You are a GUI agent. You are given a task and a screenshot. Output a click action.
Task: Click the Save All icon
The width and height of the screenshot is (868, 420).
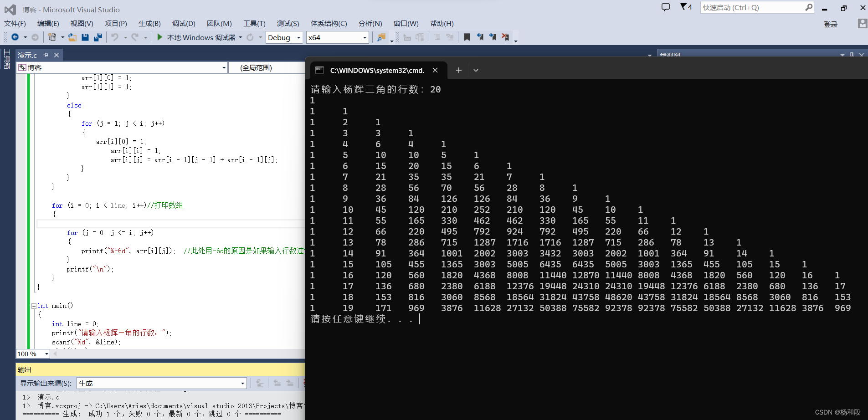click(98, 37)
